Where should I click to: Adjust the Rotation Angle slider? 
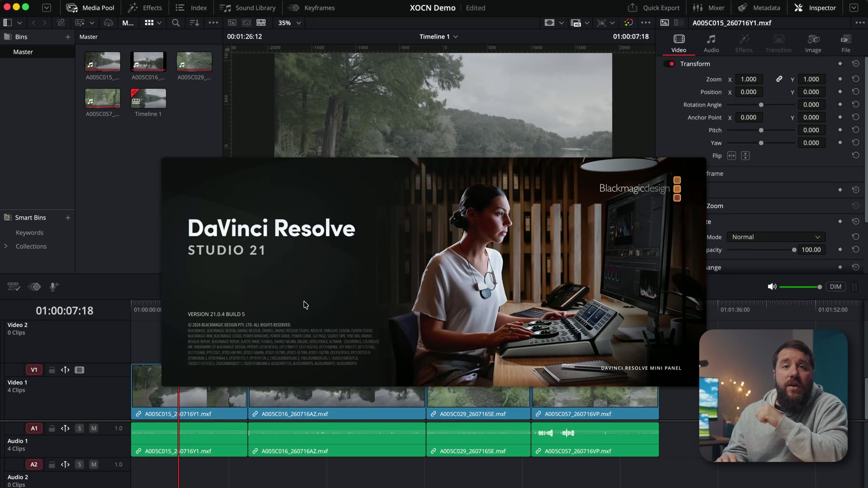[761, 105]
